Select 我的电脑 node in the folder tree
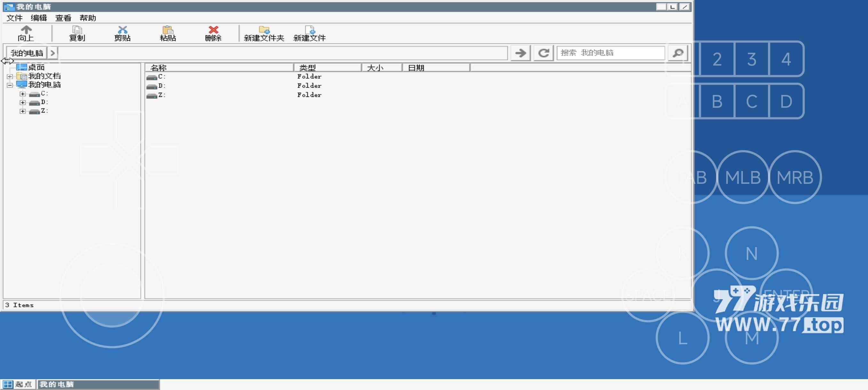Image resolution: width=868 pixels, height=390 pixels. click(x=44, y=84)
